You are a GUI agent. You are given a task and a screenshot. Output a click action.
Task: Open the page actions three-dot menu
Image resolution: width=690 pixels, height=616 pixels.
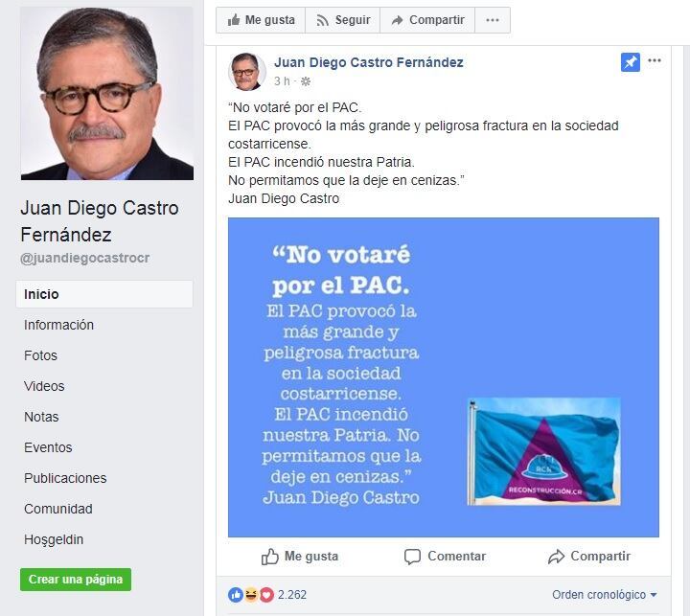[x=493, y=20]
